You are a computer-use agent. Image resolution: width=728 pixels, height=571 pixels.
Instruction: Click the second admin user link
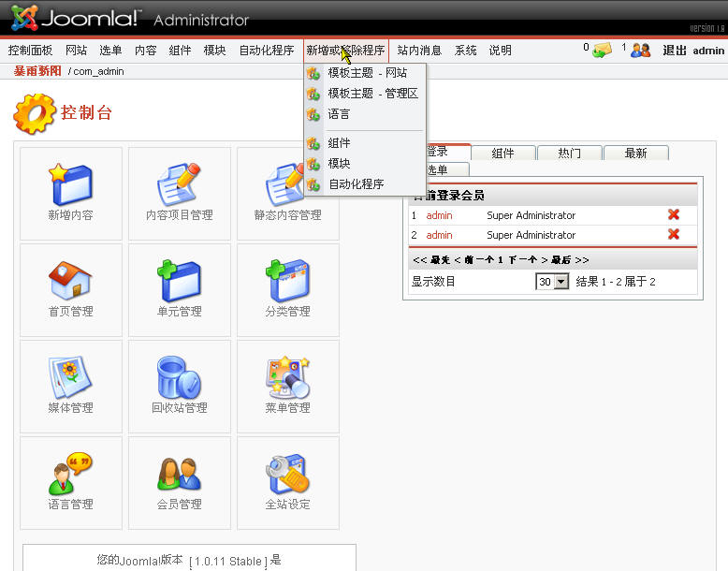(x=439, y=235)
